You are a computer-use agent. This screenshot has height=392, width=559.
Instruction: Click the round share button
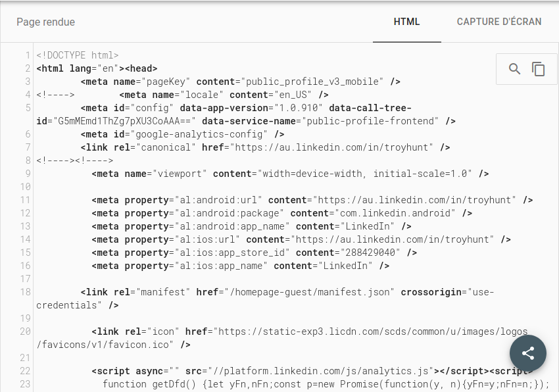(528, 353)
